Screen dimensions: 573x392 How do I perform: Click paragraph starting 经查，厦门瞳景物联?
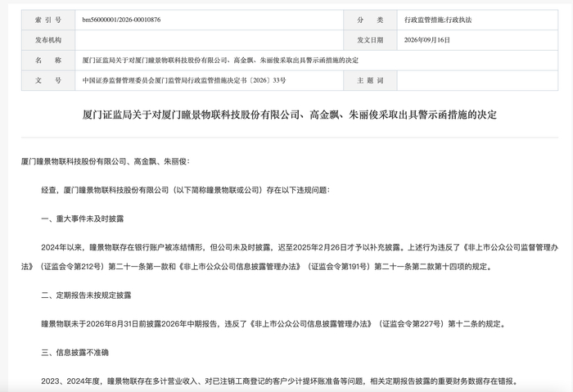click(185, 190)
